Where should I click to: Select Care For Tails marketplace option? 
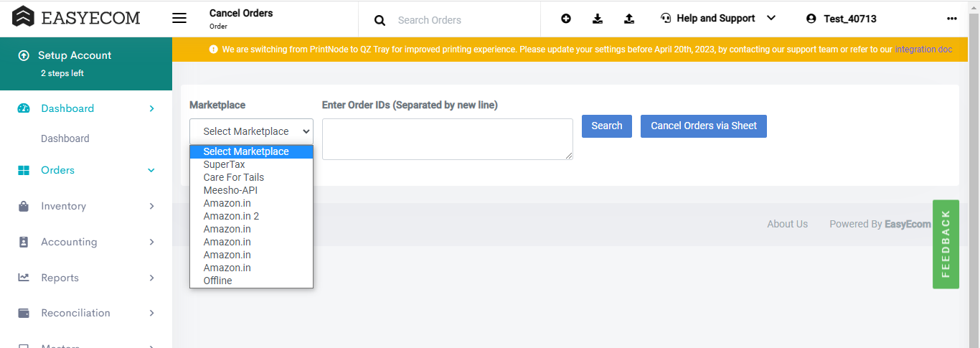coord(251,177)
